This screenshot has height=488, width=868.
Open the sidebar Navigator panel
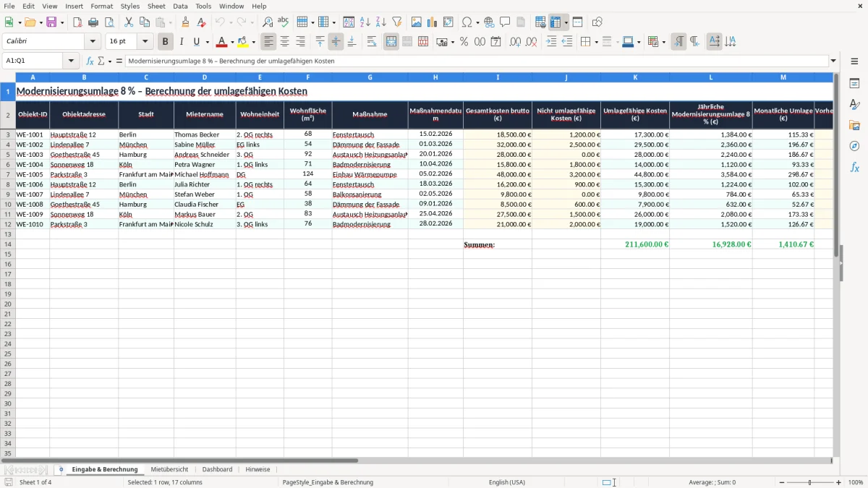tap(854, 147)
